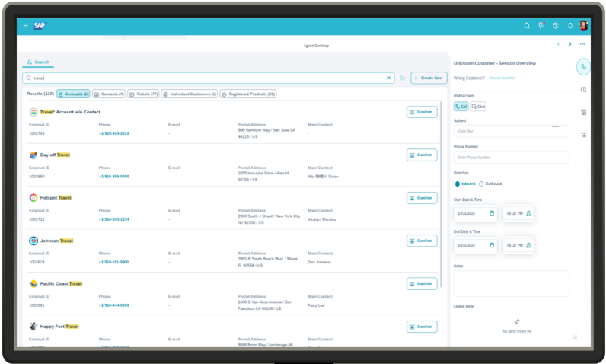This screenshot has width=606, height=364.
Task: Click into the Notes text area
Action: tap(511, 283)
